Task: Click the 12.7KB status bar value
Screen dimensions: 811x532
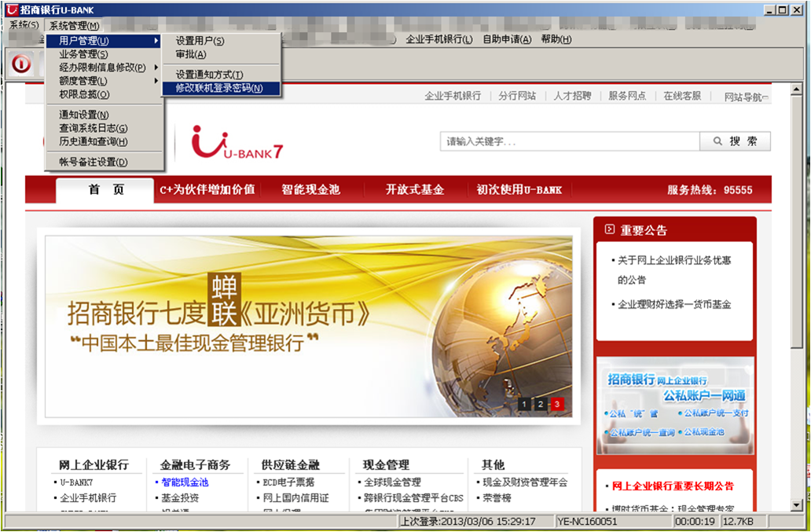Action: (x=738, y=521)
